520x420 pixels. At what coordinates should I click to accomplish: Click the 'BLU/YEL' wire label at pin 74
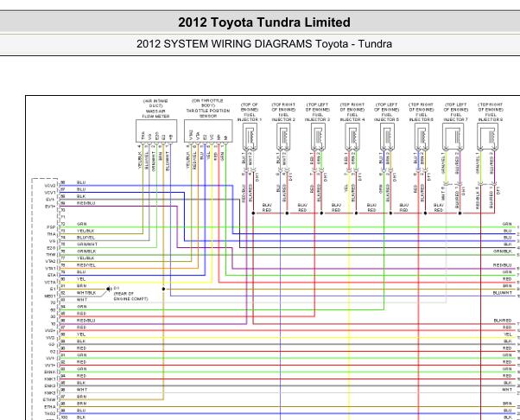pyautogui.click(x=86, y=238)
